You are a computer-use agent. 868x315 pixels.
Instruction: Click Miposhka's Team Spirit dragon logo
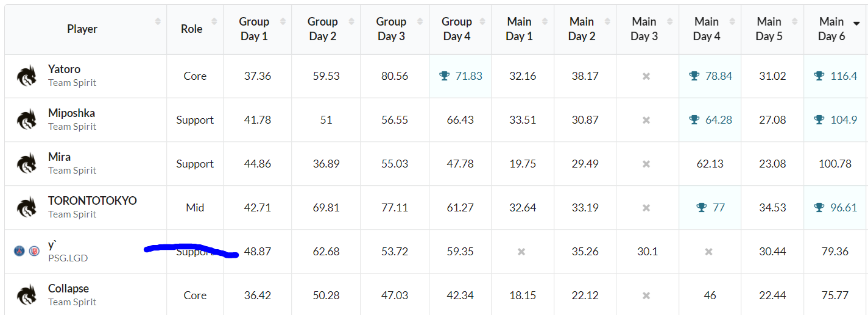pyautogui.click(x=27, y=120)
